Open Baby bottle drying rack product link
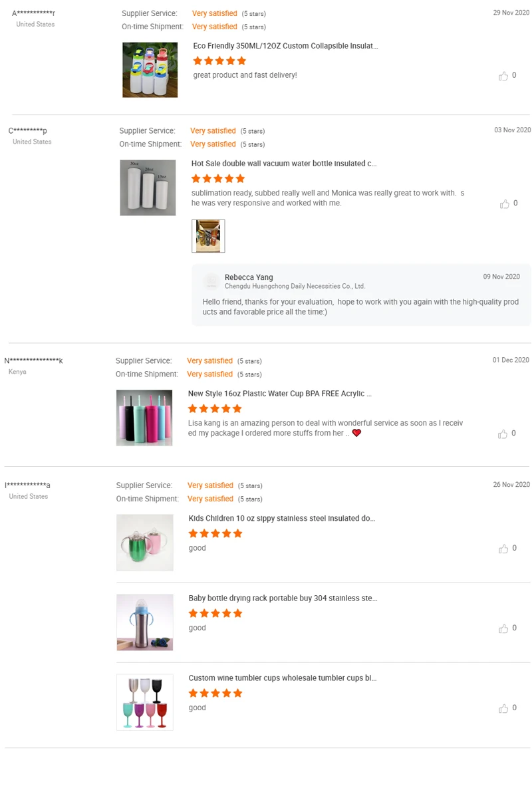 (x=283, y=598)
